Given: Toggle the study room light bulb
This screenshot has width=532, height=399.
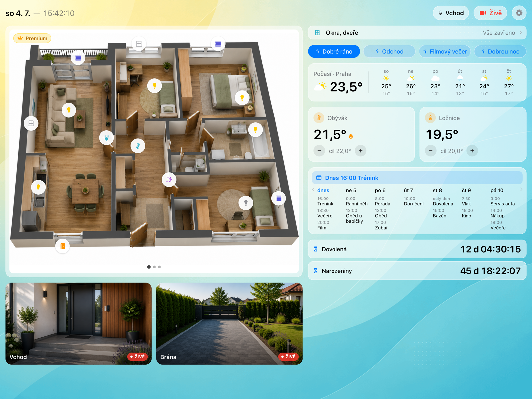Looking at the screenshot, I should pos(154,86).
